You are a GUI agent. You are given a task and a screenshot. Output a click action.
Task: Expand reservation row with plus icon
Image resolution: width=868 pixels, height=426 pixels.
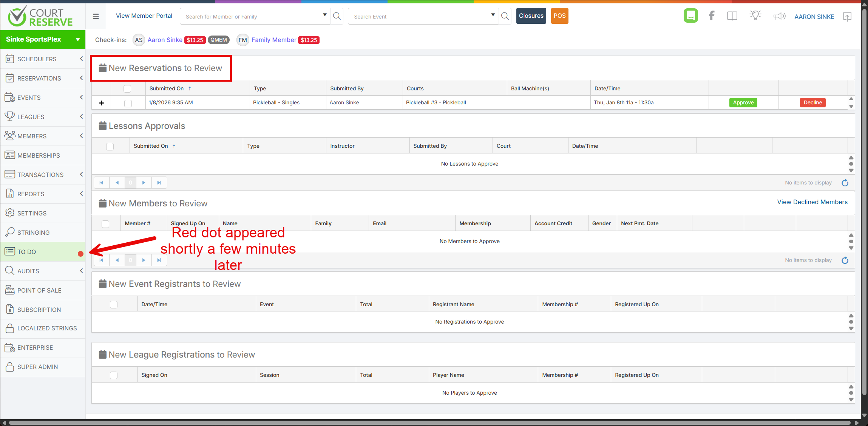click(101, 103)
